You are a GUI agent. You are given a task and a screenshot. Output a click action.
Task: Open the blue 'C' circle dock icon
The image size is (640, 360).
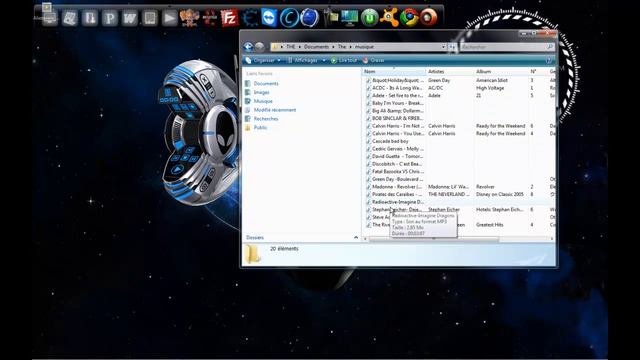click(289, 18)
